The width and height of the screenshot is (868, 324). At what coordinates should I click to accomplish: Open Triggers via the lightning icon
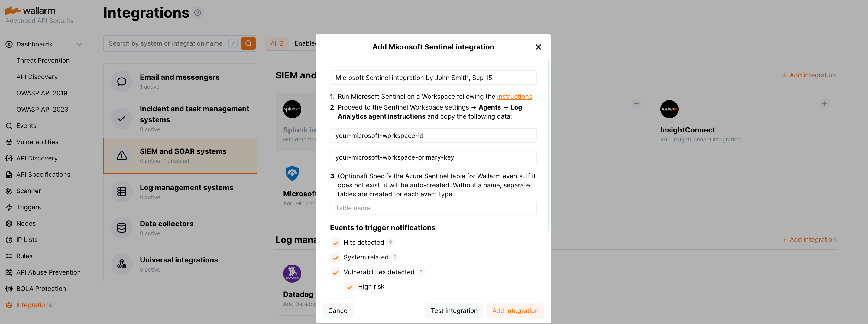(x=9, y=207)
